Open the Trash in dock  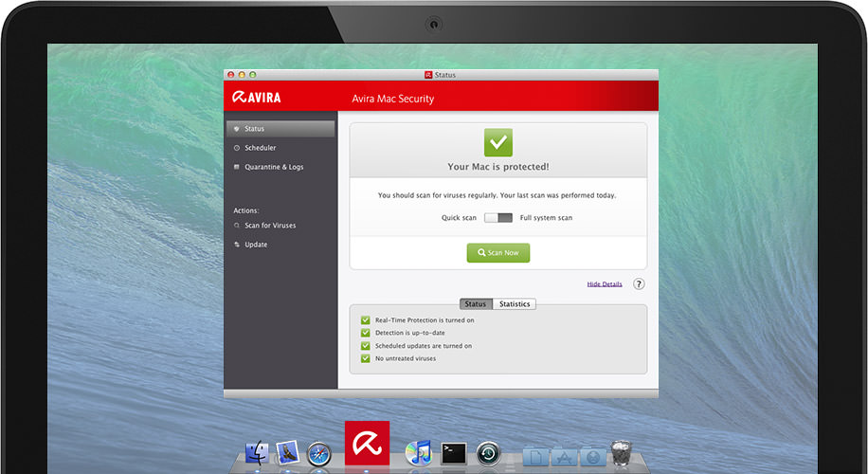[621, 452]
